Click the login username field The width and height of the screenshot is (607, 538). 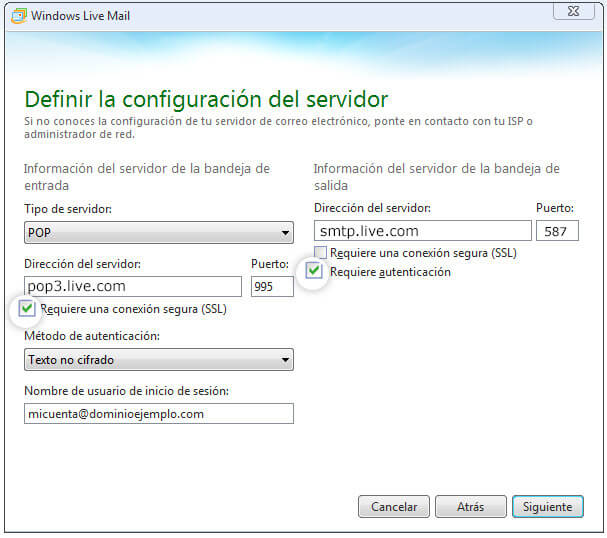click(x=159, y=414)
